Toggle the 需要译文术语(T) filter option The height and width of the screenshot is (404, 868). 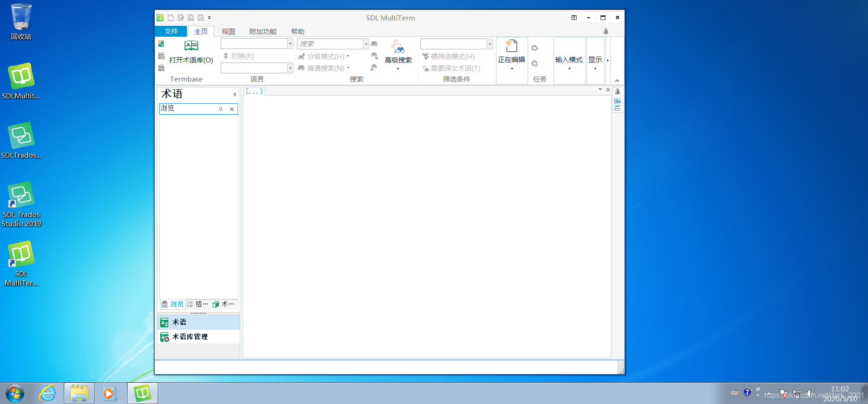click(451, 68)
